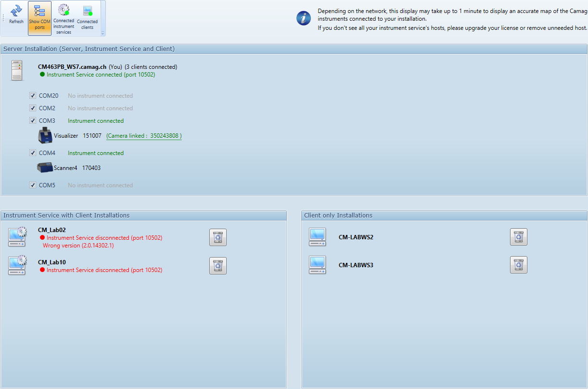Uncheck the COM3 checkbox
Screen dimensions: 588x389
[33, 120]
